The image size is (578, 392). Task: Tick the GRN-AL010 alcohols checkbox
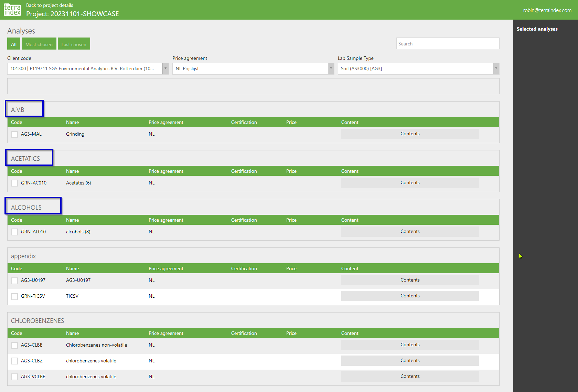point(14,232)
